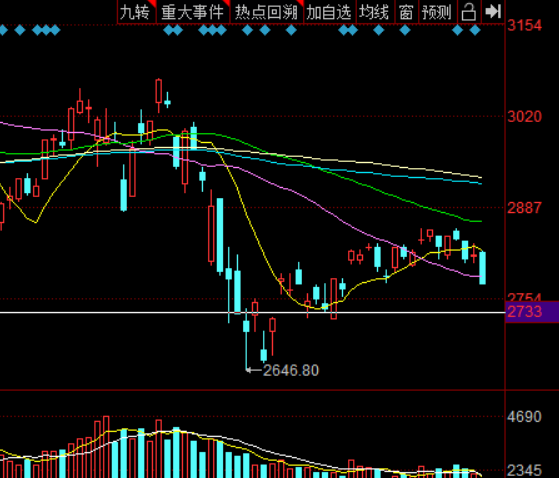Open the 重大事件 events menu

[x=193, y=12]
